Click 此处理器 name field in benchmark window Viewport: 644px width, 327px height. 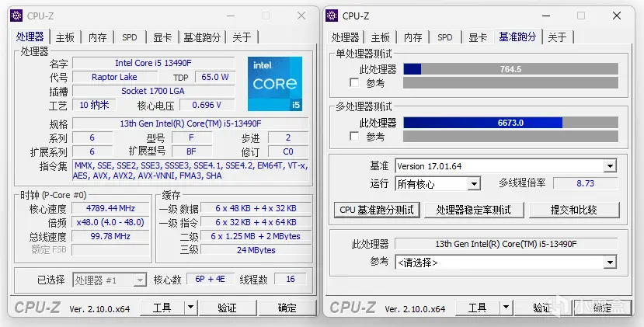click(x=506, y=244)
